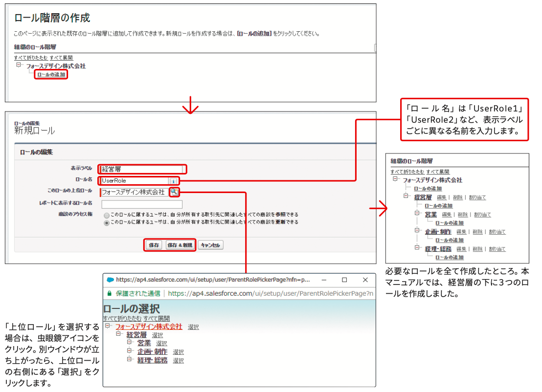Select radio option to update all related opportunities (更新できる)
This screenshot has height=392, width=542.
[107, 223]
